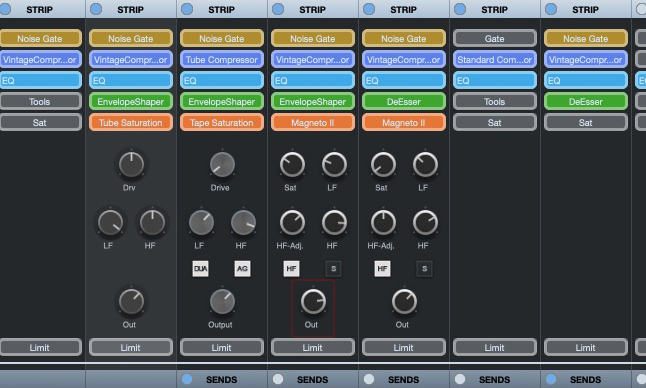The height and width of the screenshot is (388, 646).
Task: Adjust the Output knob in Tape Saturation
Action: (x=222, y=302)
